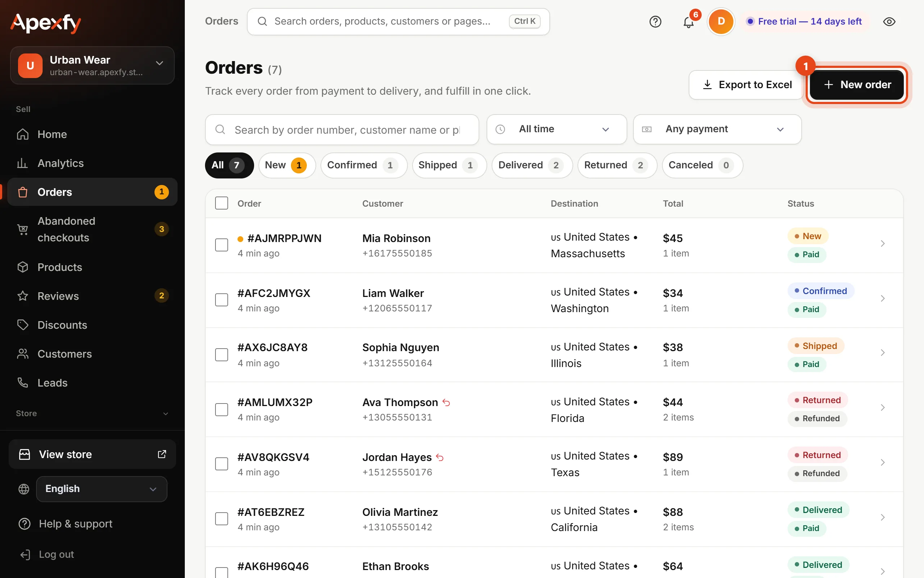924x578 pixels.
Task: Click the return arrow icon next to Ava Thompson
Action: (446, 402)
